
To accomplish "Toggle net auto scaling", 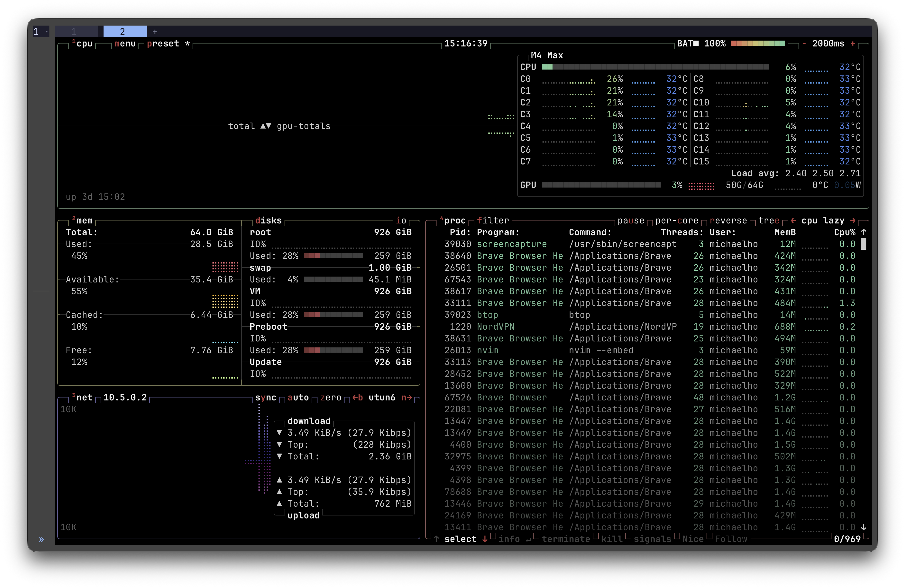I will click(x=298, y=397).
